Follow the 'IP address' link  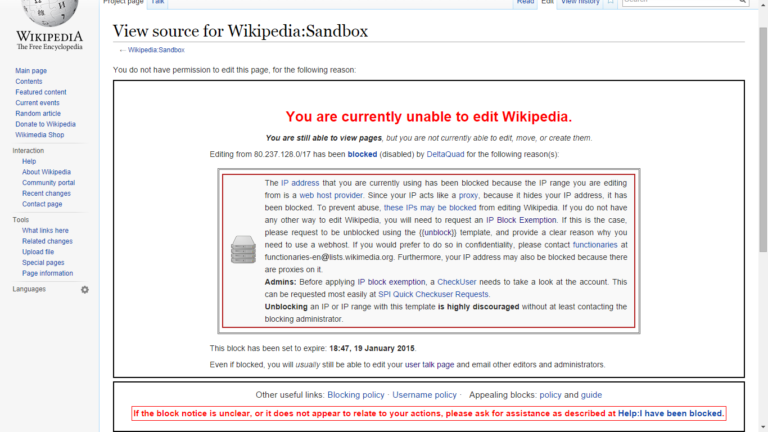(300, 183)
